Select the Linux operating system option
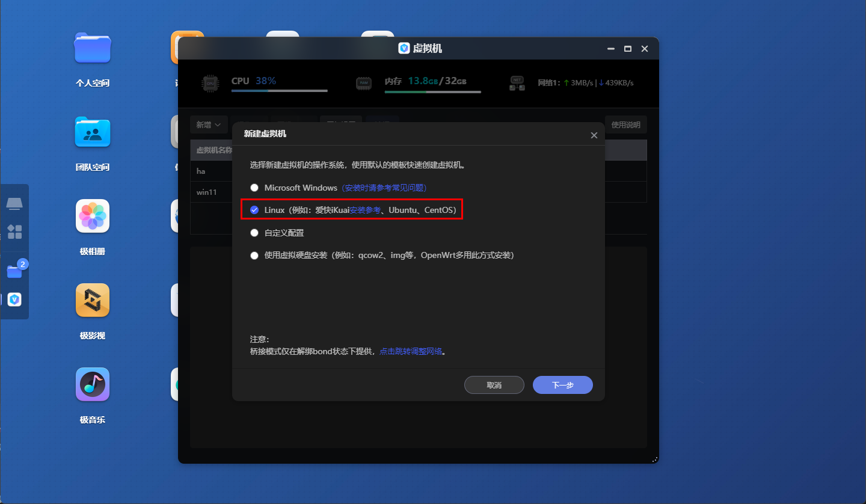Screen dimensions: 866x504 (254, 210)
